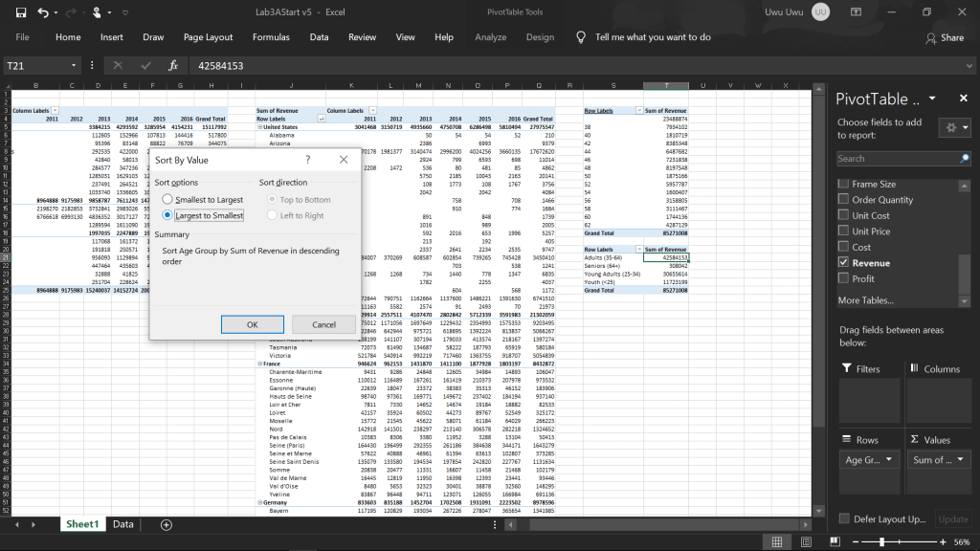980x551 pixels.
Task: Select Smallest to Largest sort option
Action: pos(168,199)
